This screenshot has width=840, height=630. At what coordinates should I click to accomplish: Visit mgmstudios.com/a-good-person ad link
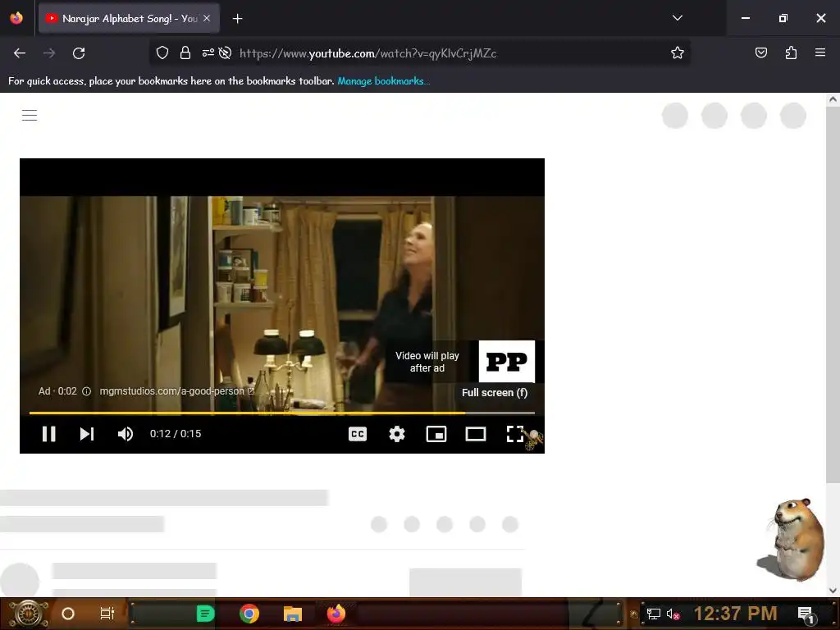(177, 391)
